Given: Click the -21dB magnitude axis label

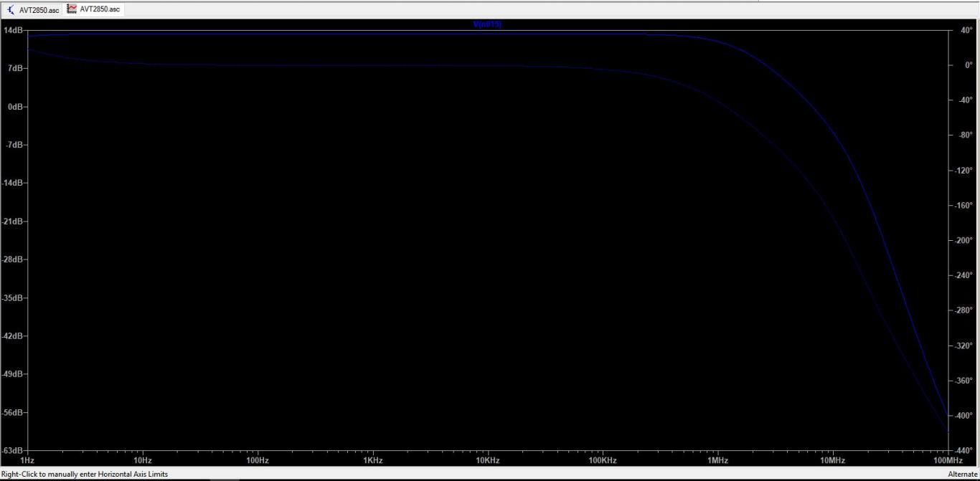Looking at the screenshot, I should click(12, 222).
